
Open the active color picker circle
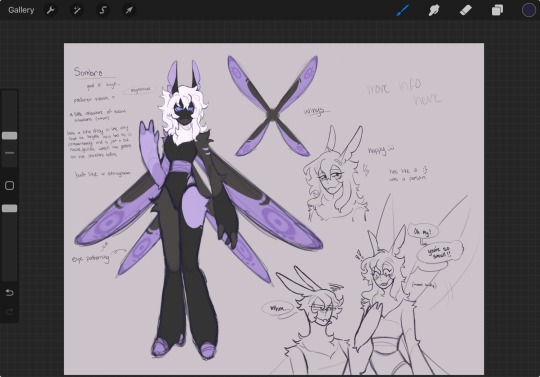pyautogui.click(x=529, y=10)
